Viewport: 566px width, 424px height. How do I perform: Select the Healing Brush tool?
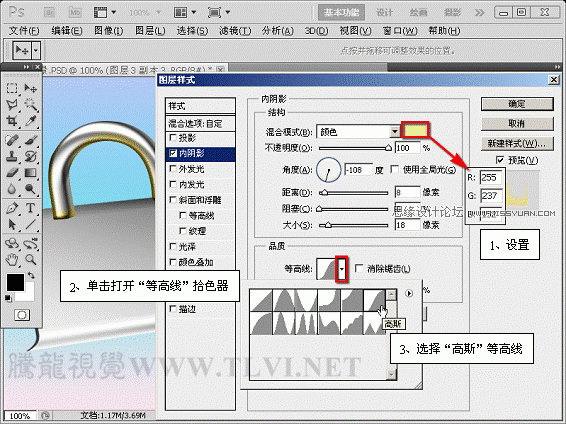(x=12, y=140)
